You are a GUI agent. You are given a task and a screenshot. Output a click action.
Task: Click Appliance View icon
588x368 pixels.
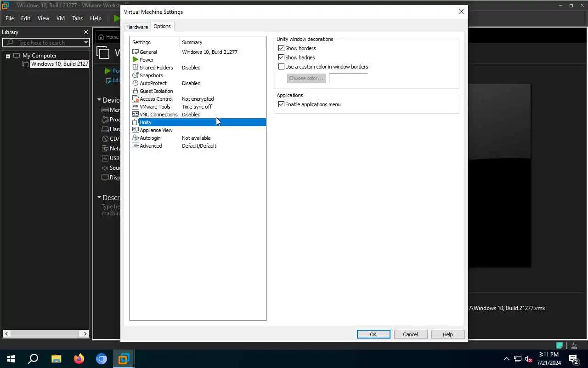pos(136,130)
